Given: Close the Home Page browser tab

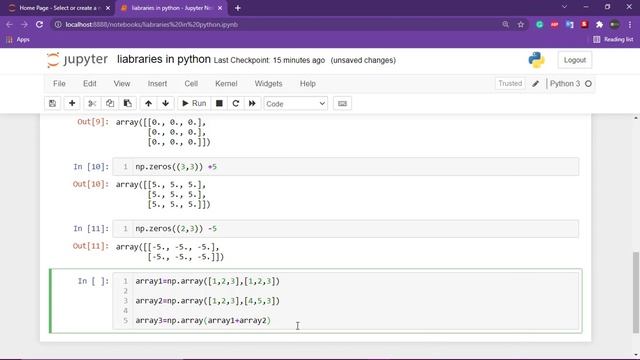Looking at the screenshot, I should coord(108,8).
